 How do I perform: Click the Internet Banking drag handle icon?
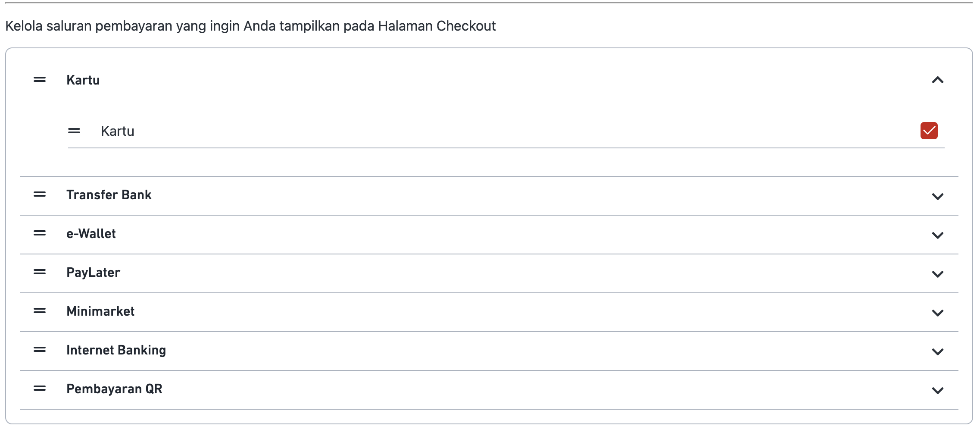pyautogui.click(x=40, y=350)
